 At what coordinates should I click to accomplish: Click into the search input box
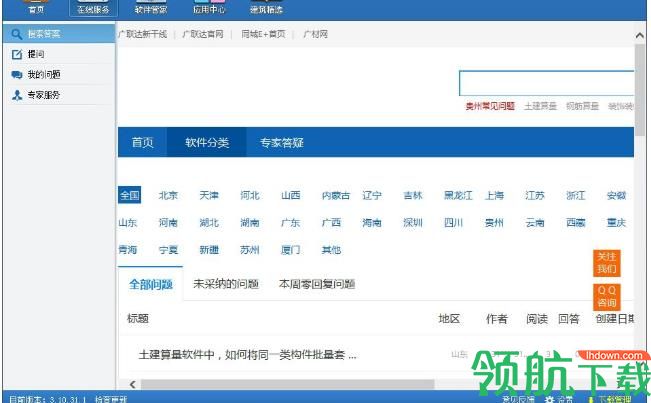[546, 83]
